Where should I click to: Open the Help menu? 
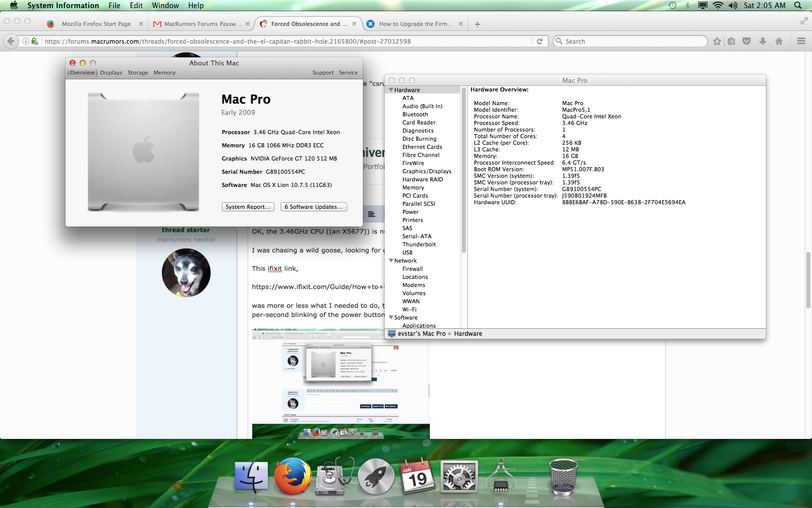coord(196,6)
